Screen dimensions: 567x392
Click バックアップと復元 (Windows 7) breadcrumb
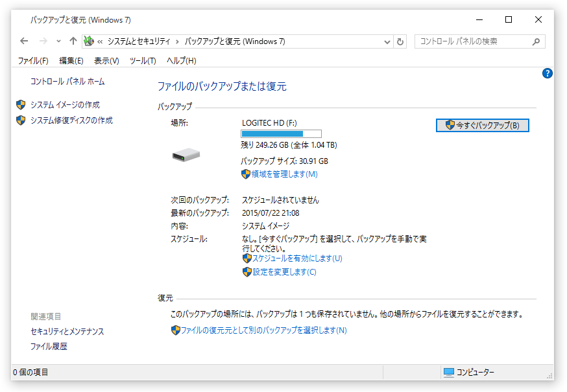pos(235,41)
